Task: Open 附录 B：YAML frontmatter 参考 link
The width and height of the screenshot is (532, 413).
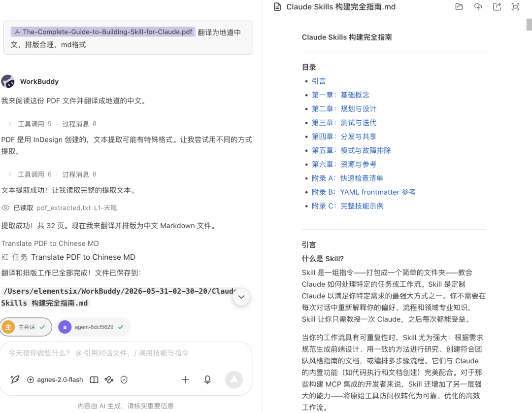Action: point(364,192)
